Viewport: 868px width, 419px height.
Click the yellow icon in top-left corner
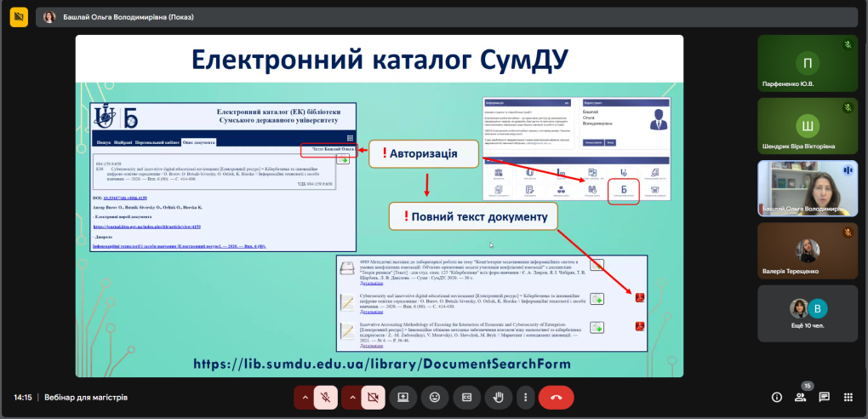18,16
